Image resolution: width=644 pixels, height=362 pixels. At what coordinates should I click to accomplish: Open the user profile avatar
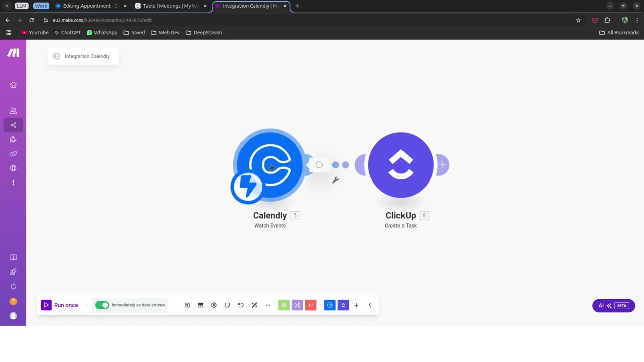[x=13, y=316]
